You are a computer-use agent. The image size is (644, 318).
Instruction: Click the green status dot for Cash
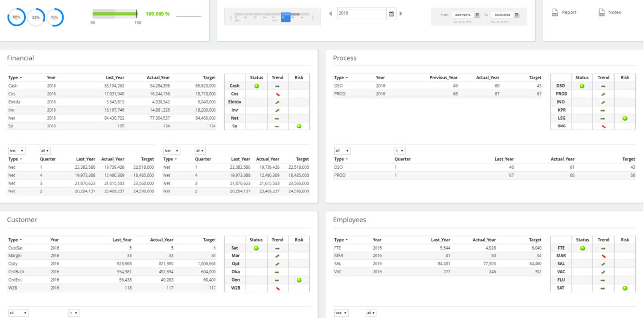(256, 85)
